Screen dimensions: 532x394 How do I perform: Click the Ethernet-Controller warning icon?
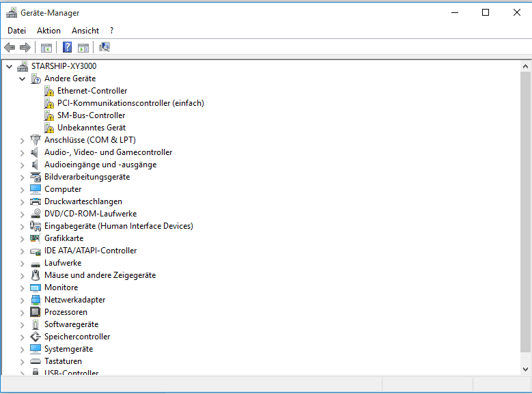point(49,91)
